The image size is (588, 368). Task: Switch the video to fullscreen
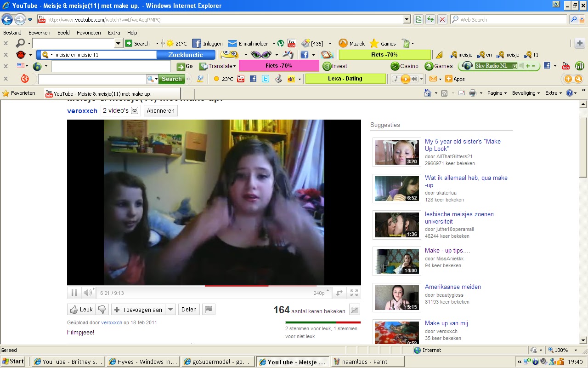click(354, 293)
